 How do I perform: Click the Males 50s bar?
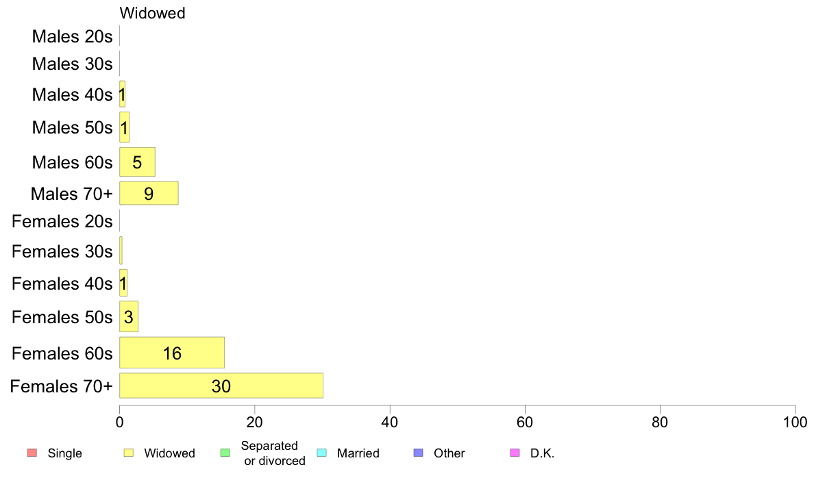coord(124,127)
